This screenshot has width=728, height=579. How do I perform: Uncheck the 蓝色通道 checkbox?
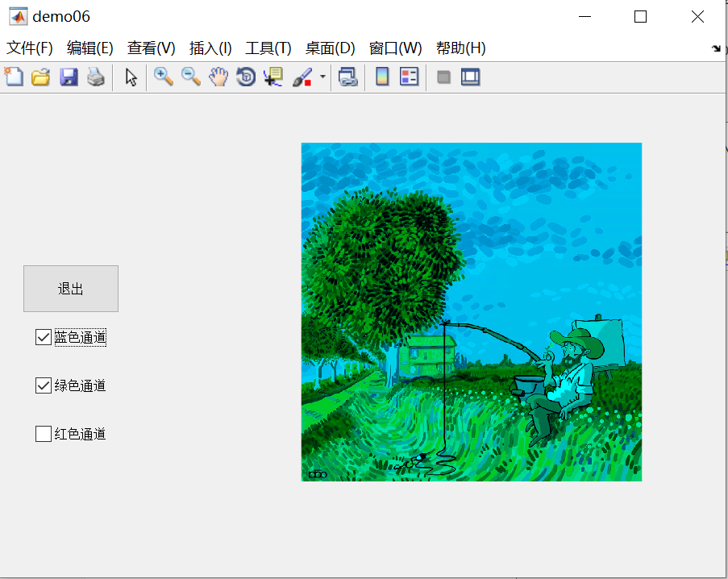44,337
